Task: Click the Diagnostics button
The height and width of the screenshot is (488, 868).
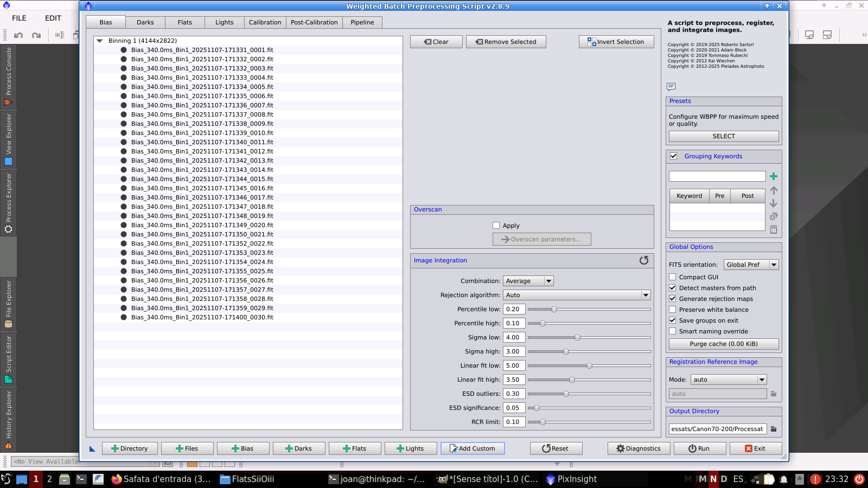Action: (638, 448)
